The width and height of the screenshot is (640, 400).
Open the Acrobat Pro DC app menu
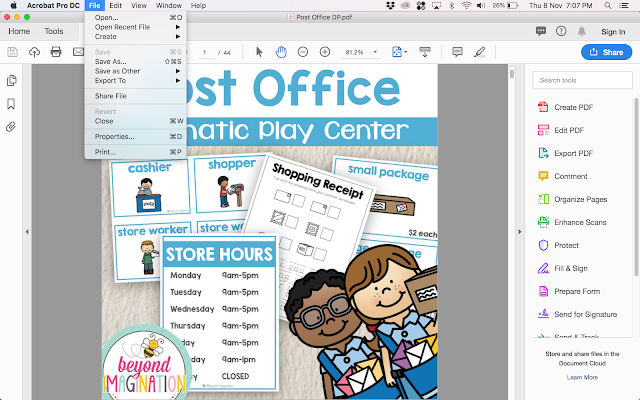click(x=53, y=5)
